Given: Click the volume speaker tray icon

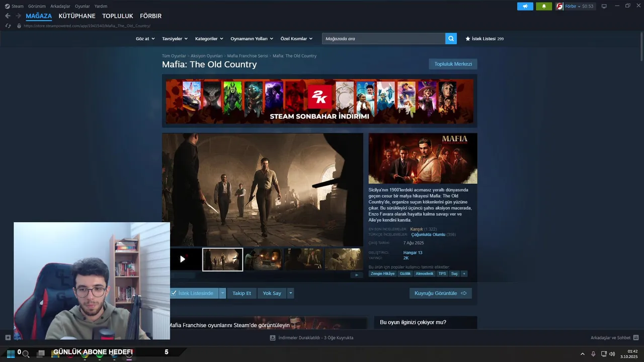Looking at the screenshot, I should click(612, 354).
